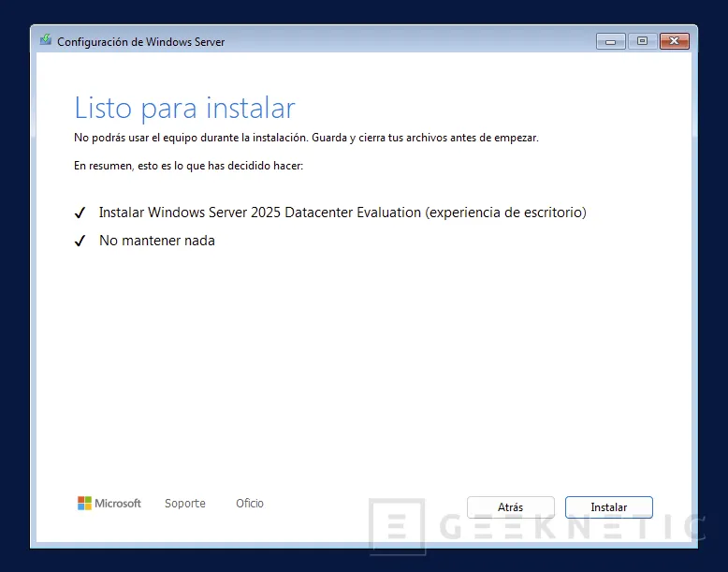Click 'En resumen, esto es lo que has decidido hacer'

[188, 166]
